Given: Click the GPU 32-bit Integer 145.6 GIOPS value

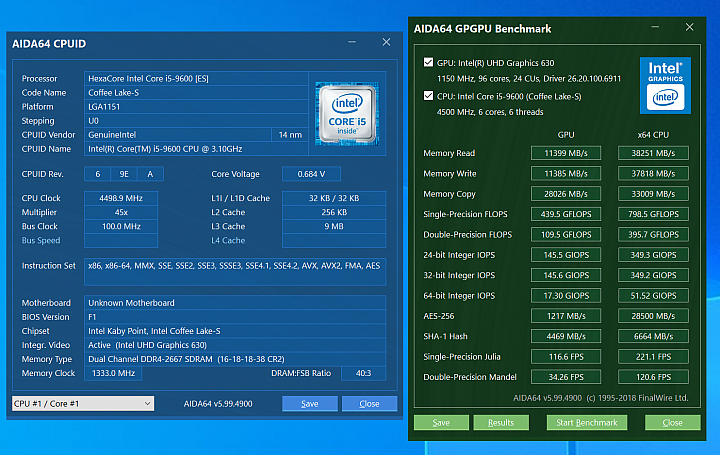Looking at the screenshot, I should click(x=566, y=275).
